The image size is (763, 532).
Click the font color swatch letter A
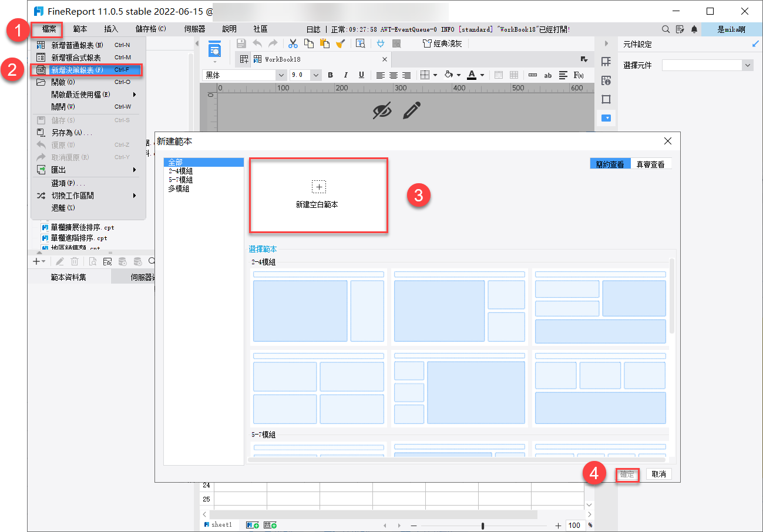tap(472, 75)
